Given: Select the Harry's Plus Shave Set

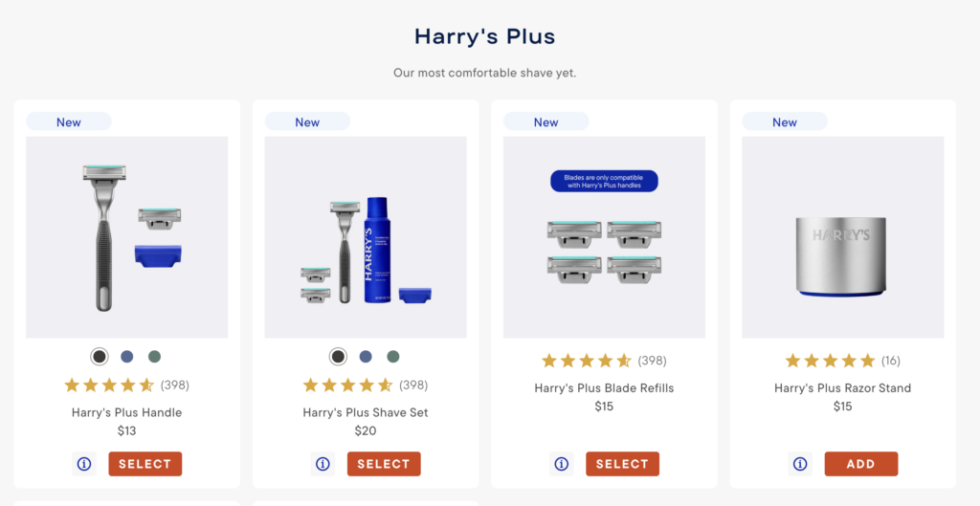Looking at the screenshot, I should (x=384, y=464).
